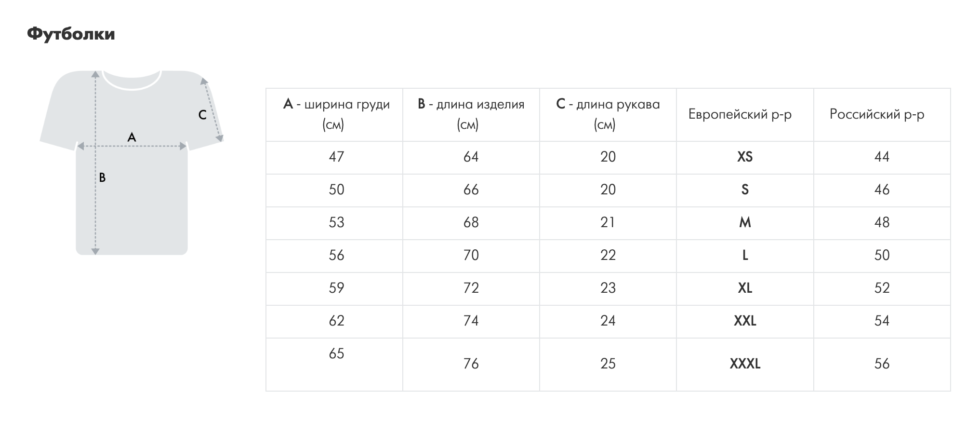
Task: Choose the XXL size cell
Action: (x=744, y=321)
